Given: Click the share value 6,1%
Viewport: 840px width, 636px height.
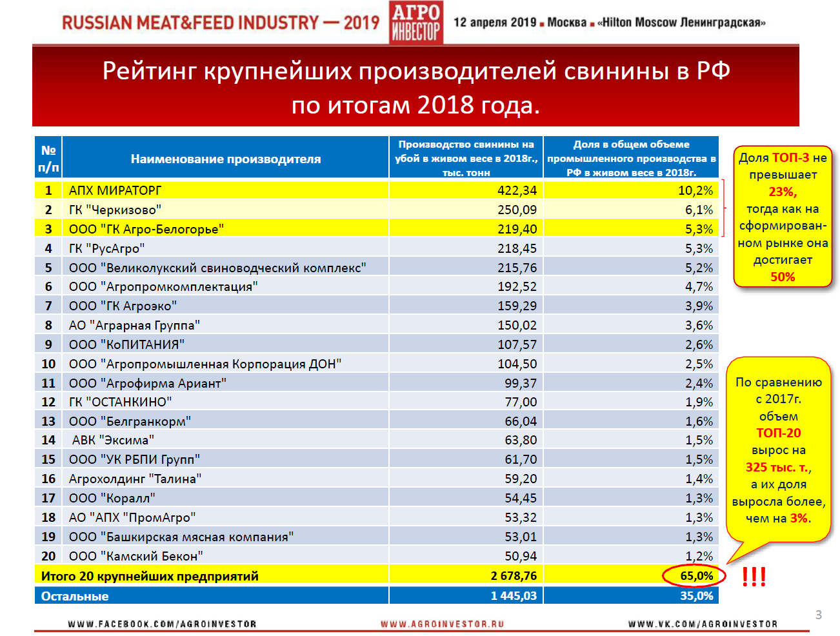Looking at the screenshot, I should coord(699,210).
